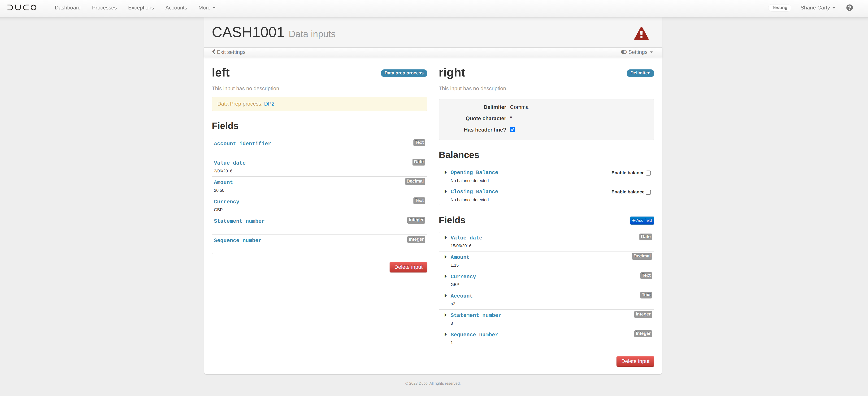Click the Settings toggle icon

624,52
